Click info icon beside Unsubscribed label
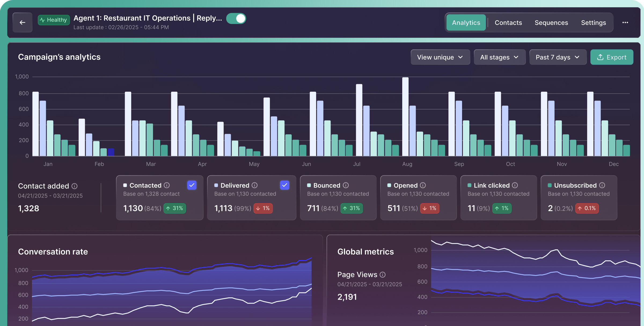The height and width of the screenshot is (326, 644). click(x=602, y=185)
